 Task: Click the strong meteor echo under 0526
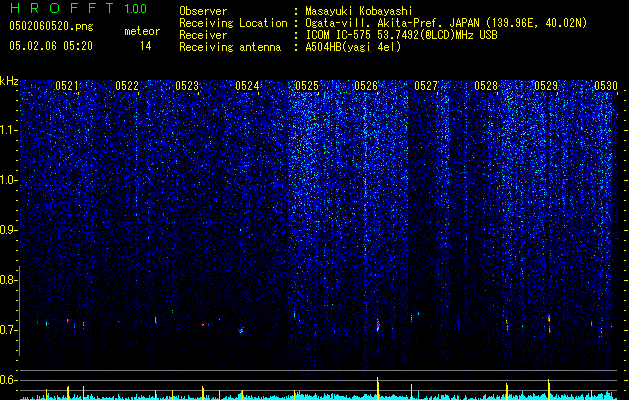point(377,325)
